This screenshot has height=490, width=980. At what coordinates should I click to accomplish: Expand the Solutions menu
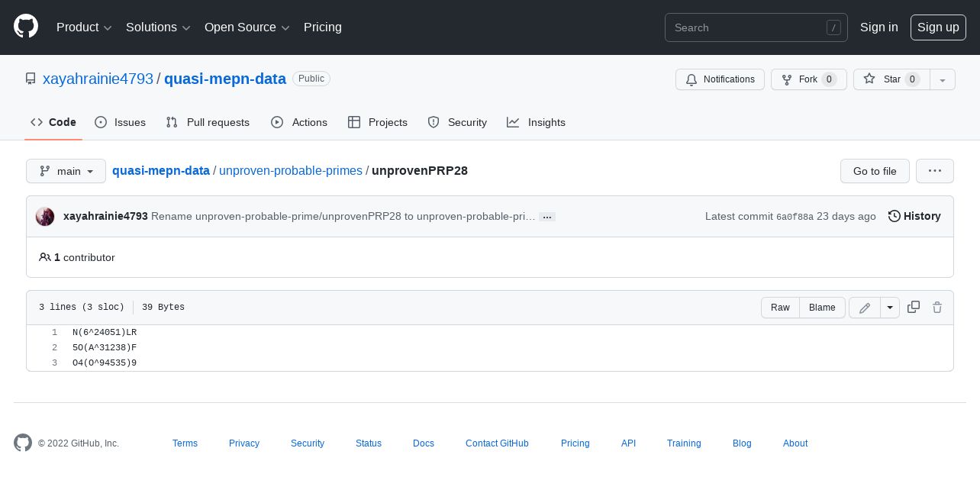click(158, 27)
